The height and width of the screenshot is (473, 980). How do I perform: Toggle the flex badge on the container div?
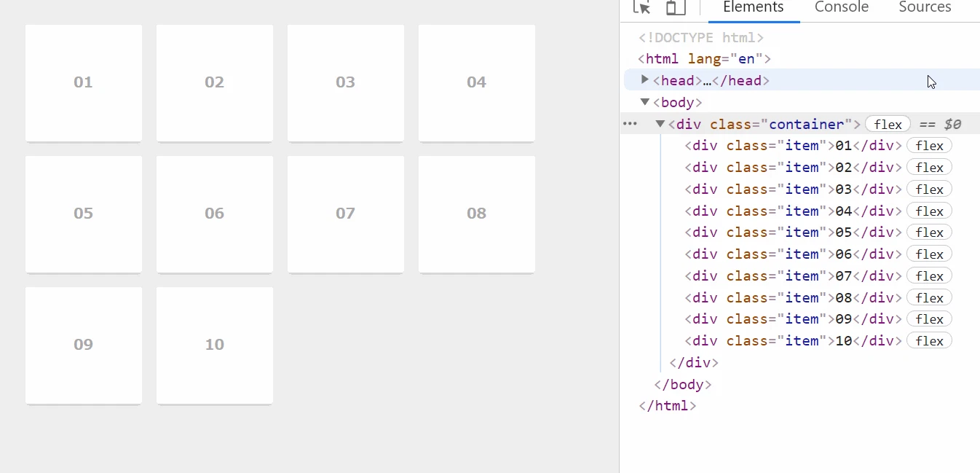click(888, 125)
